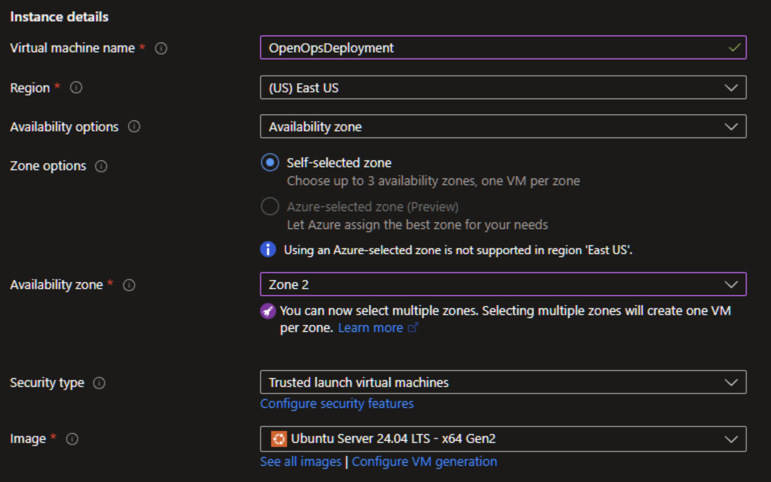This screenshot has width=771, height=482.
Task: Click Configure security features link
Action: click(x=337, y=404)
